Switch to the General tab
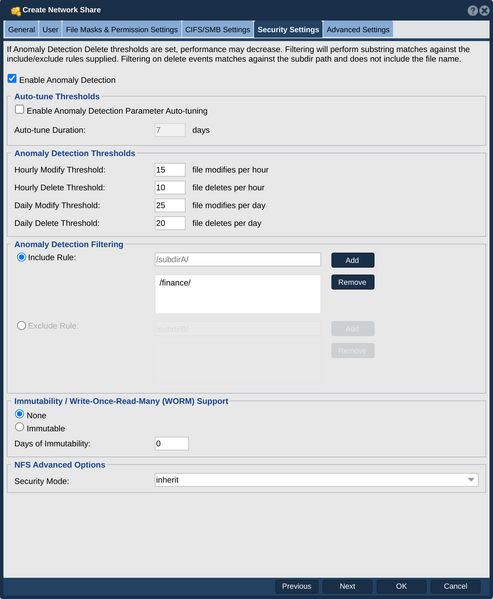Image resolution: width=493 pixels, height=599 pixels. [21, 29]
